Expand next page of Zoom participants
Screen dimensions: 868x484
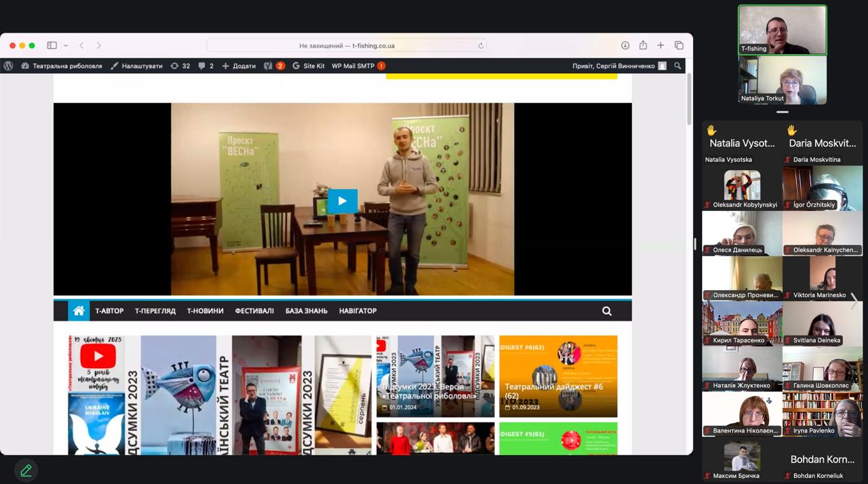(x=854, y=301)
